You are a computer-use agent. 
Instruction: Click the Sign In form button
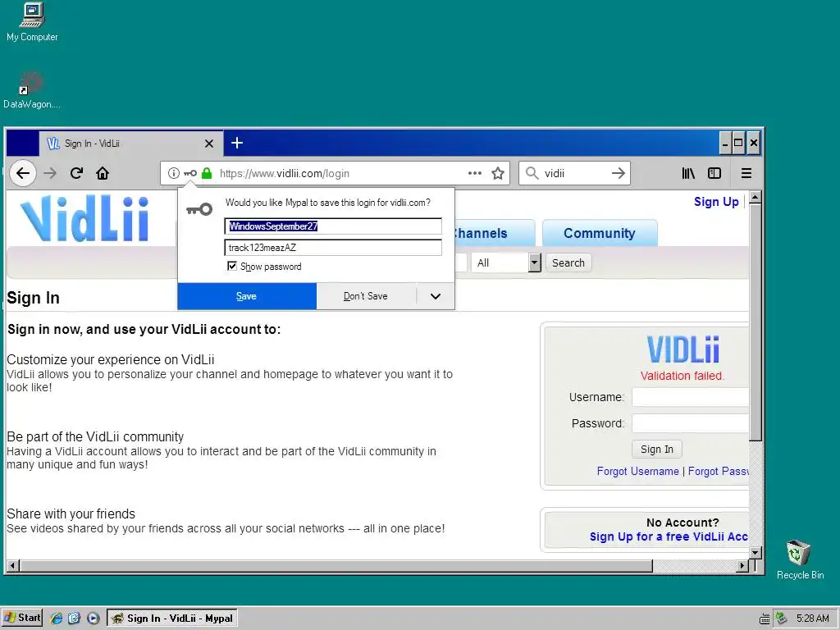[x=657, y=449]
